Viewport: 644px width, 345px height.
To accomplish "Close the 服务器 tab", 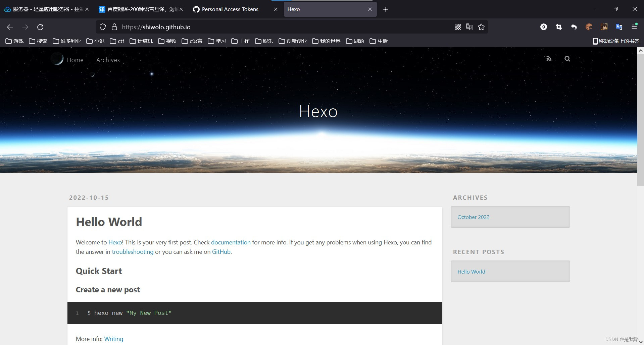I will click(87, 9).
